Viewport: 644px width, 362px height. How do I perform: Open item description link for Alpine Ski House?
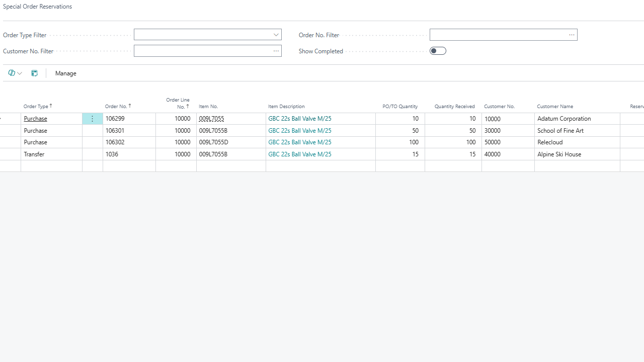(x=299, y=154)
